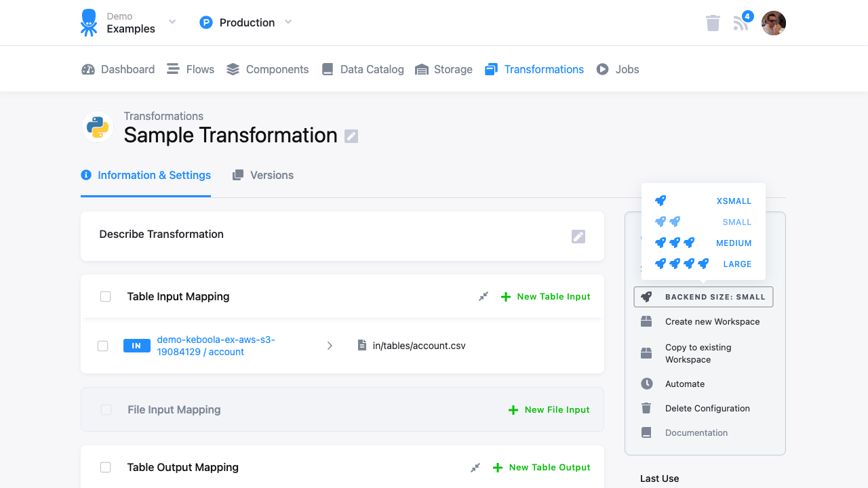Switch to the Versions tab
Image resolution: width=868 pixels, height=488 pixels.
point(271,175)
